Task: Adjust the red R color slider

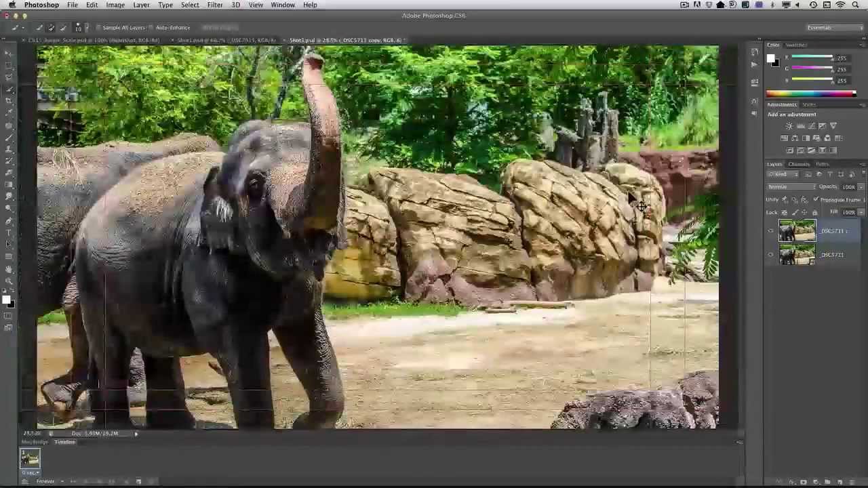Action: 812,58
